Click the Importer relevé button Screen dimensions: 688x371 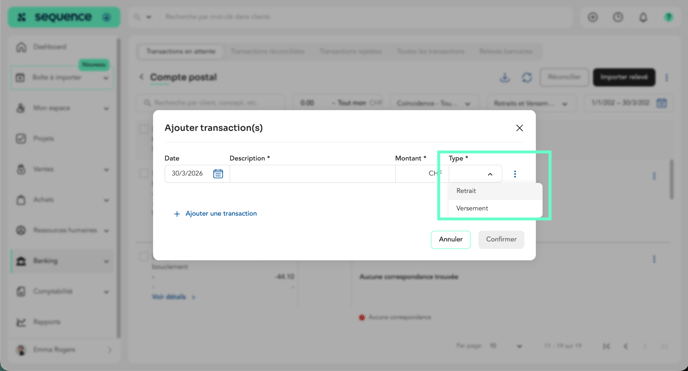pos(624,77)
